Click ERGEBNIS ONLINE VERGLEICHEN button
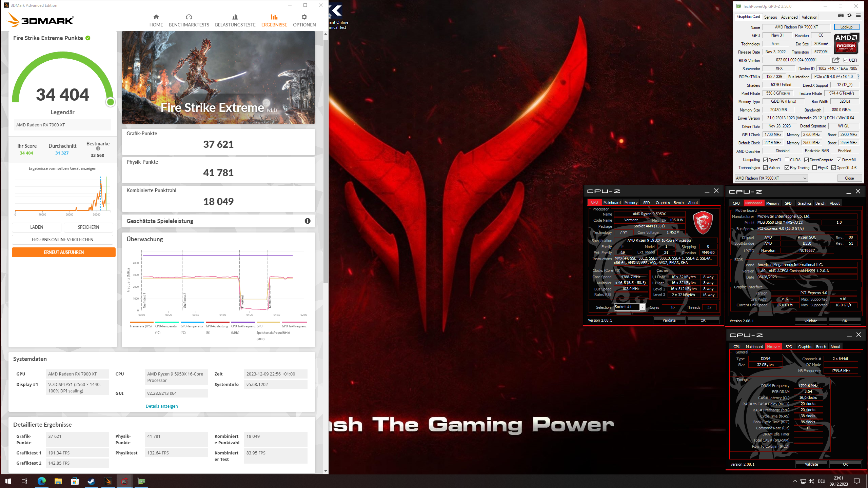Image resolution: width=868 pixels, height=488 pixels. (62, 240)
